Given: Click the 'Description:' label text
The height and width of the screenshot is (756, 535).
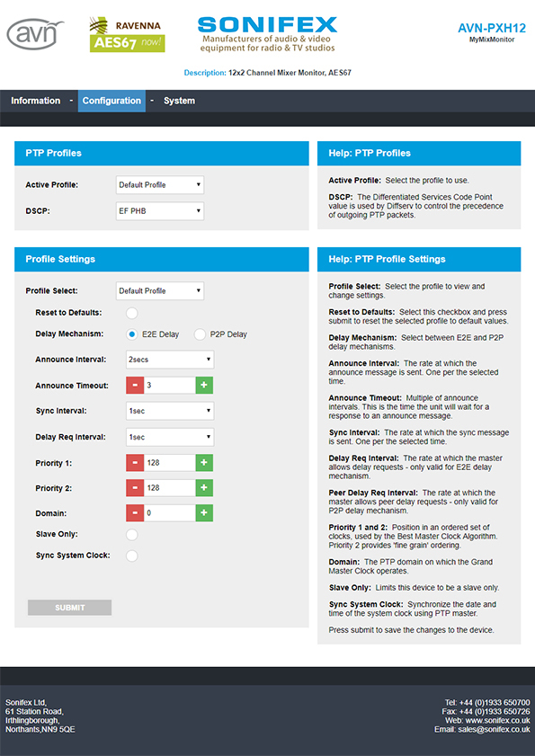Looking at the screenshot, I should tap(204, 73).
